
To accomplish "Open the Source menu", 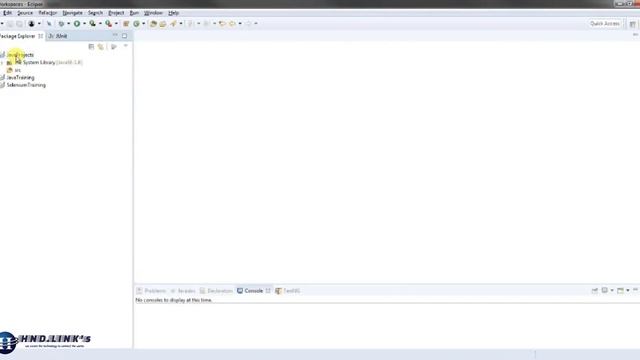I will (x=25, y=13).
